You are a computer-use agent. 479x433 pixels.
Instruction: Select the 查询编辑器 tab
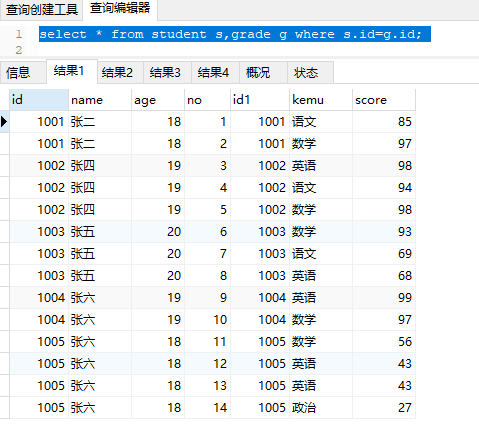click(x=120, y=8)
